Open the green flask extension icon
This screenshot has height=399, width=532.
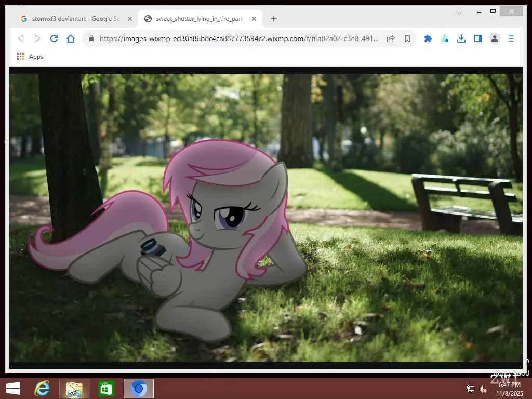tap(445, 38)
